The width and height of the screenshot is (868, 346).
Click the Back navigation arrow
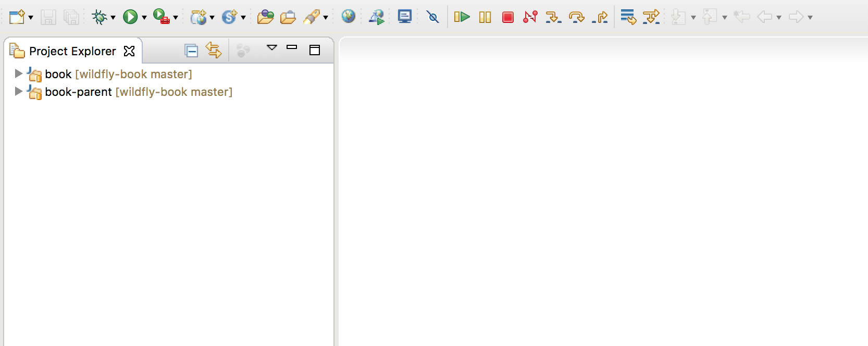coord(765,17)
